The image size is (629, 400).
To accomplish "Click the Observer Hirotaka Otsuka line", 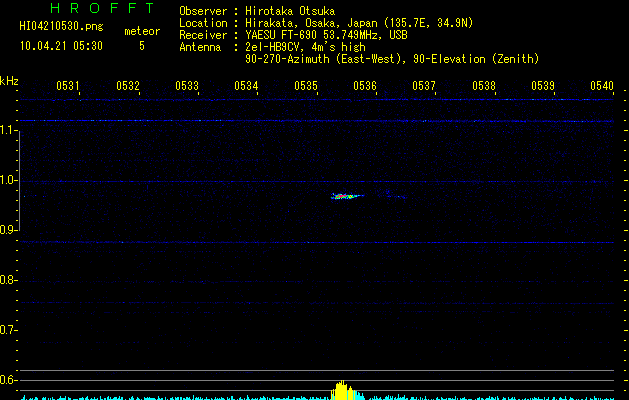I will pos(257,11).
